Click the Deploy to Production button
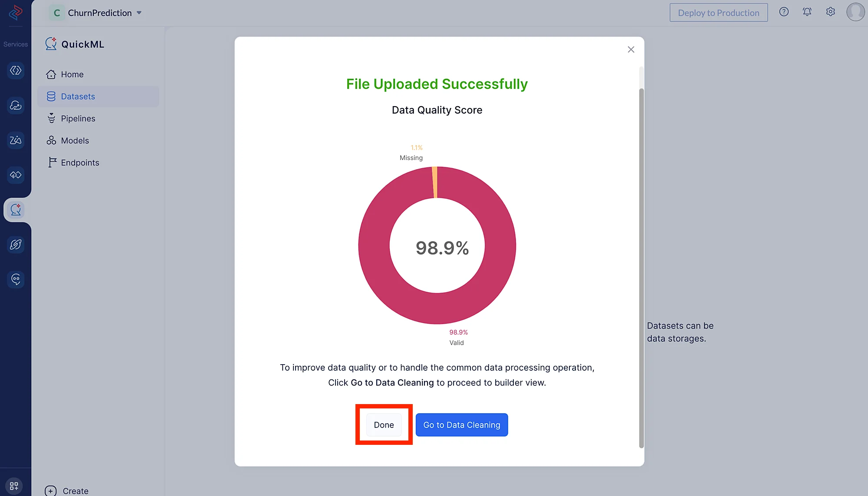 [718, 13]
